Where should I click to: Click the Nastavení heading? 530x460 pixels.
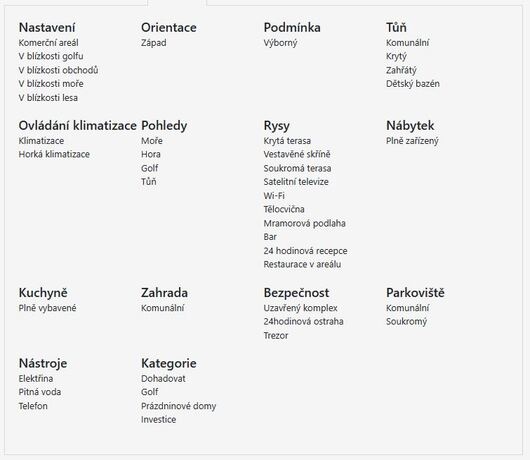coord(47,27)
